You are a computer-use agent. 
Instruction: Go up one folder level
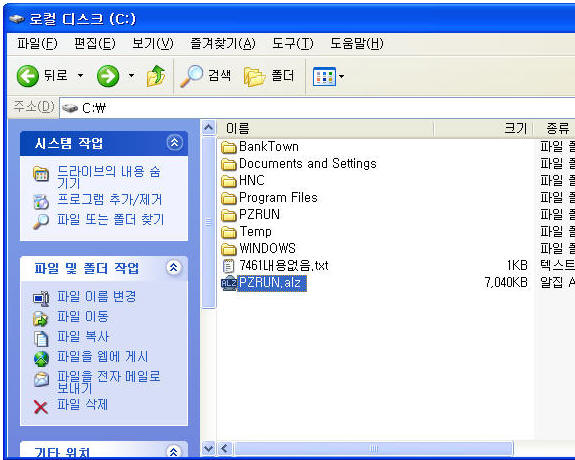coord(156,76)
